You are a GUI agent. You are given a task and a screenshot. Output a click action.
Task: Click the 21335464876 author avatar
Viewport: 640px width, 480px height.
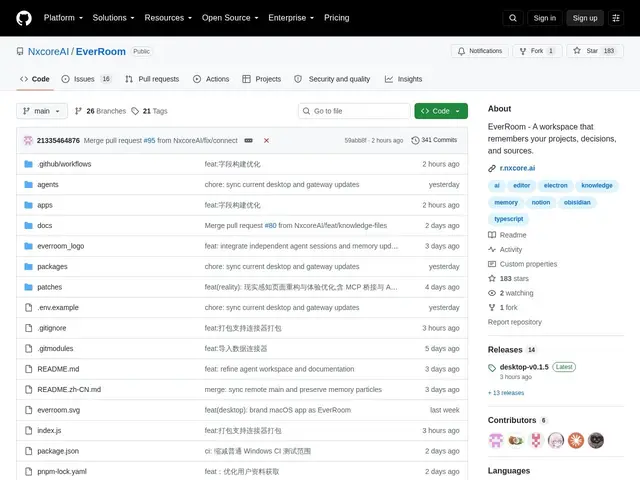point(28,140)
